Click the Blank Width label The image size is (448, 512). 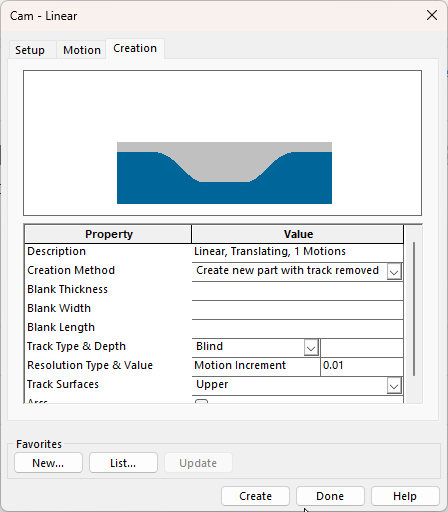point(59,308)
